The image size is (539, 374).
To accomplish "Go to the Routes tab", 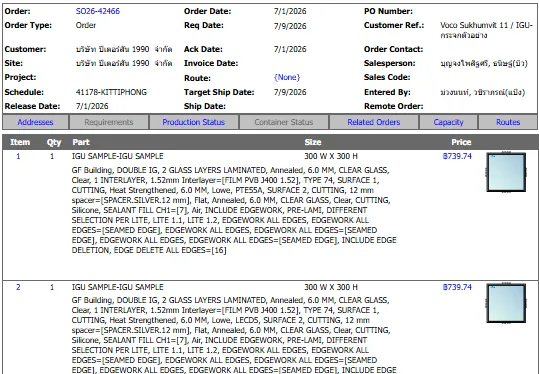I will (508, 122).
